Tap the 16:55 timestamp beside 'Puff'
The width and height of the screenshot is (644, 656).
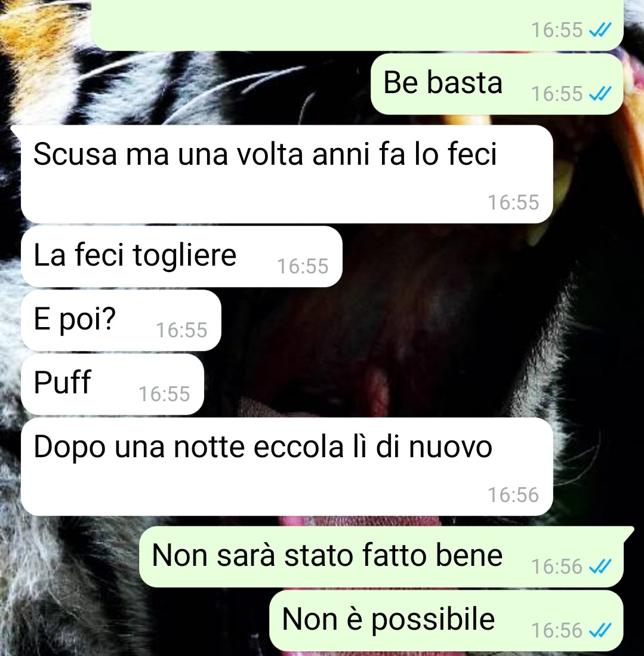pos(164,394)
